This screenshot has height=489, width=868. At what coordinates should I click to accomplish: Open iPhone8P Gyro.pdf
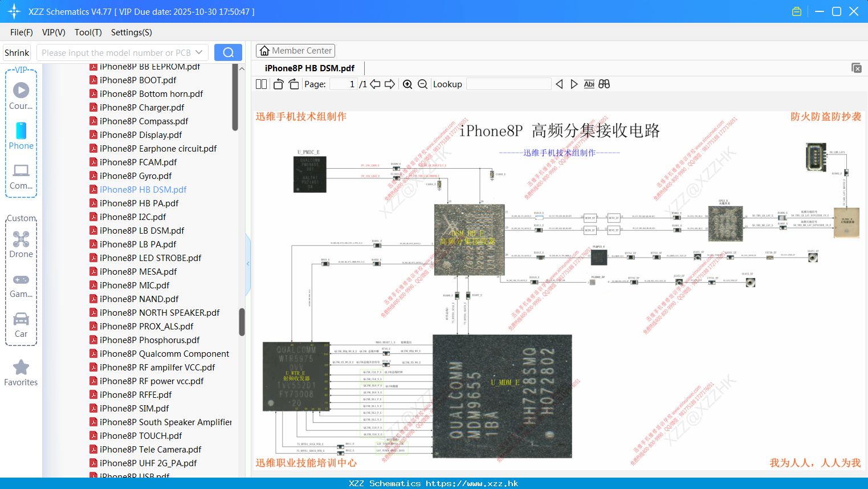pos(136,176)
